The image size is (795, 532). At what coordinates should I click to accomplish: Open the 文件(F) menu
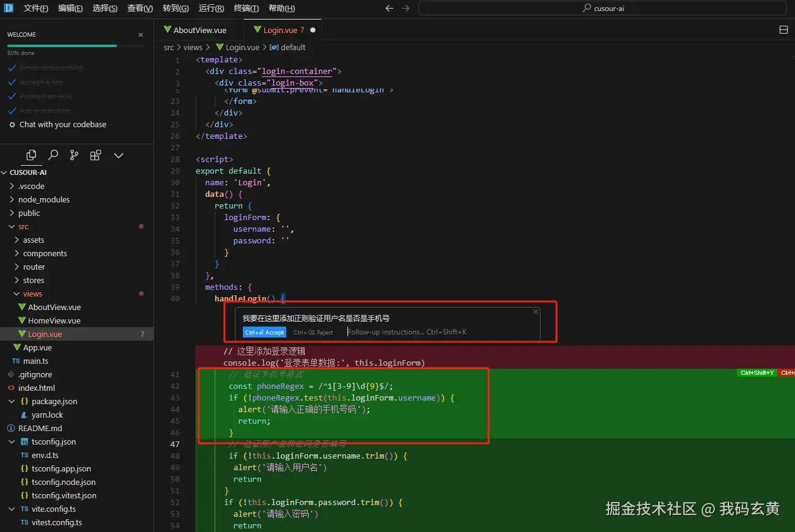tap(36, 9)
